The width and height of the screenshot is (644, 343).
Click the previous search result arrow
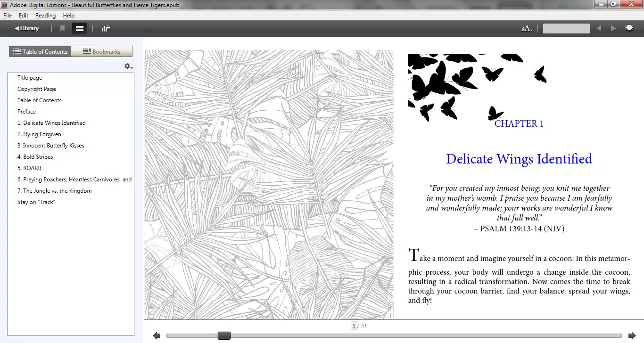[599, 29]
